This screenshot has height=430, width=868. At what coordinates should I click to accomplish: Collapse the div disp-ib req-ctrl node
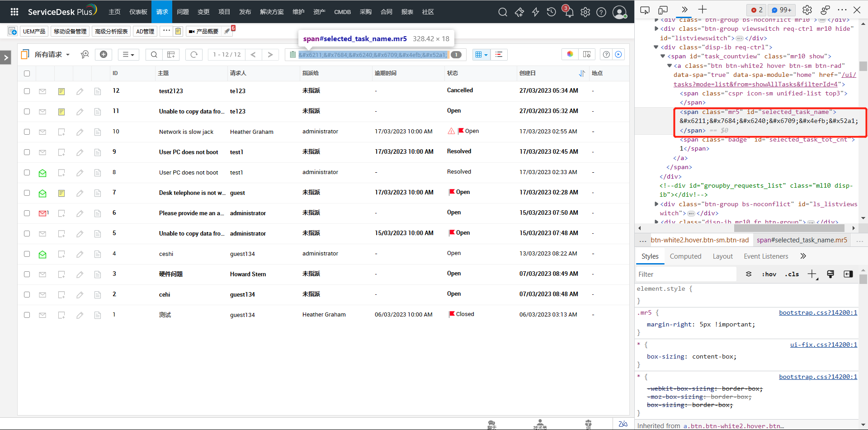(x=656, y=47)
